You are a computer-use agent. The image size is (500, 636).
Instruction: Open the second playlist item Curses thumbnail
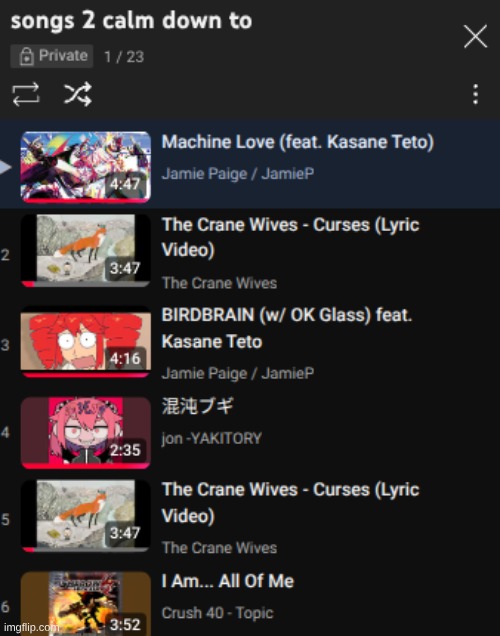coord(86,251)
